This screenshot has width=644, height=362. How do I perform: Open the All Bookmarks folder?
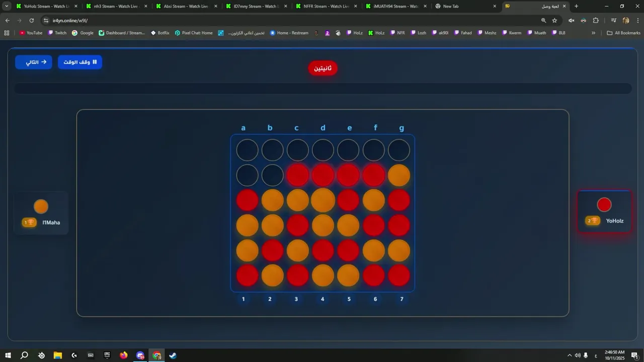coord(623,33)
